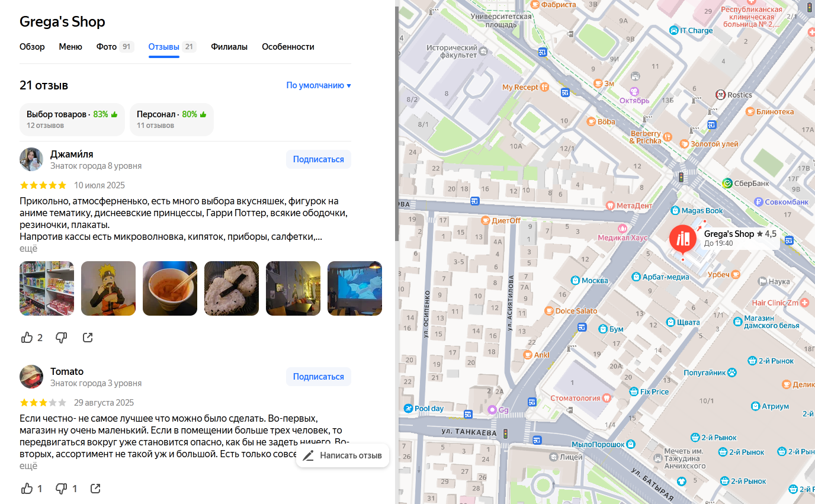Open the Урбеч map marker
Viewport: 815px width, 504px height.
[x=736, y=274]
